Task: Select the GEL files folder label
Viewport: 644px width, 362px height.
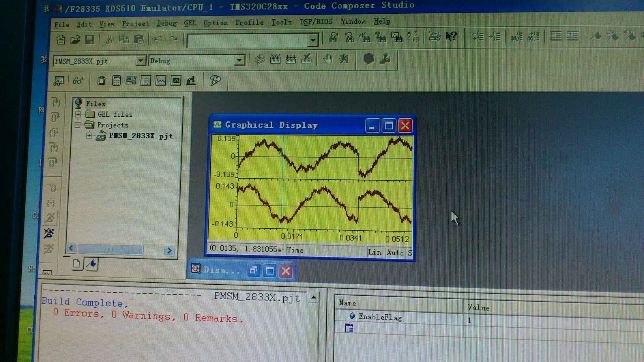Action: pos(115,114)
